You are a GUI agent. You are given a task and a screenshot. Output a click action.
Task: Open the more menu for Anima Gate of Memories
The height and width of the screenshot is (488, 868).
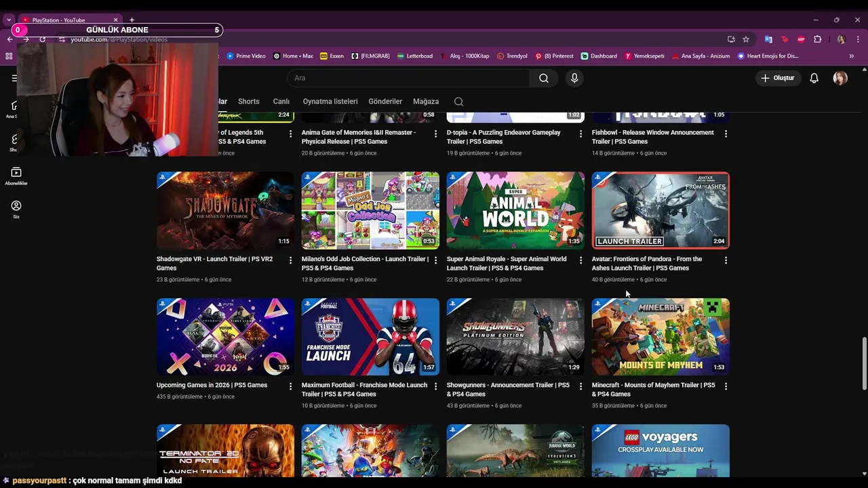[435, 134]
